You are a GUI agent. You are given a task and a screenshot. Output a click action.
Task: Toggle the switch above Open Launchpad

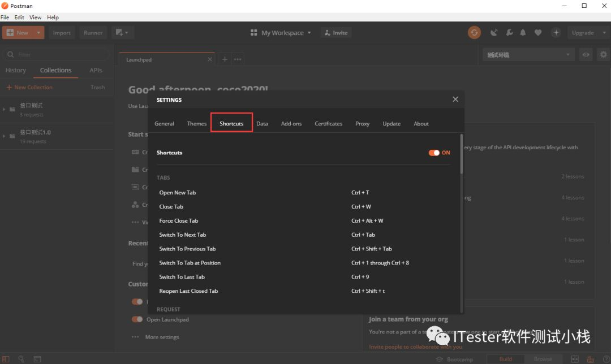coord(137,301)
